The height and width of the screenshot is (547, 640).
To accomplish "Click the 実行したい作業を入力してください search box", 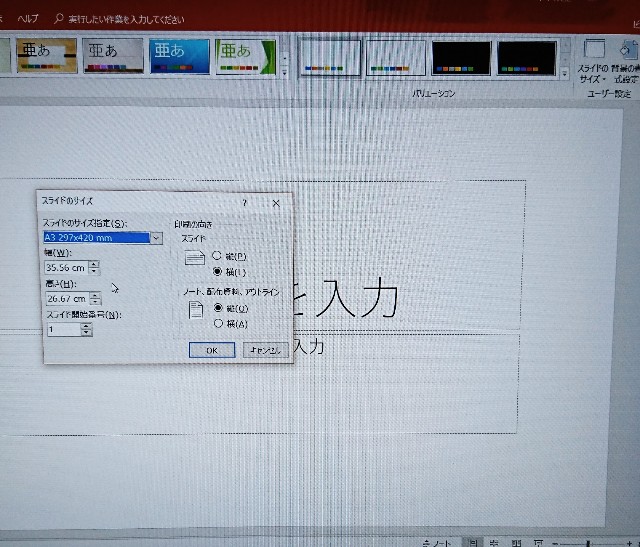I will [x=126, y=19].
